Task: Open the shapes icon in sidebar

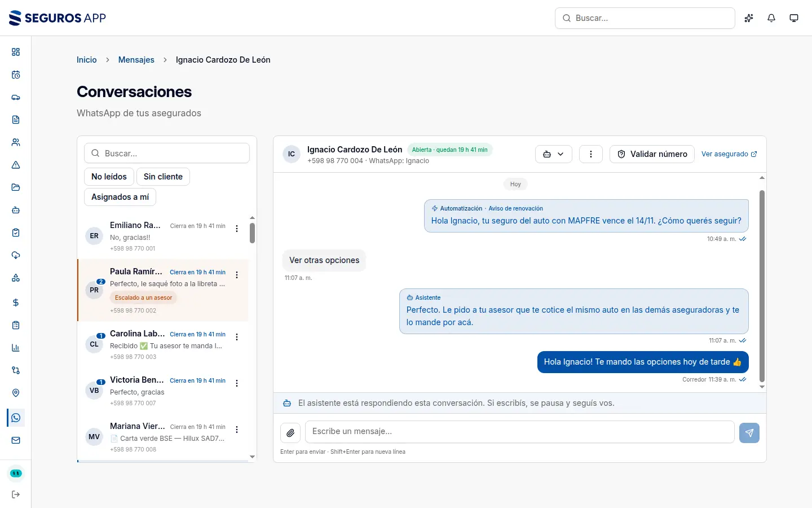Action: tap(16, 278)
